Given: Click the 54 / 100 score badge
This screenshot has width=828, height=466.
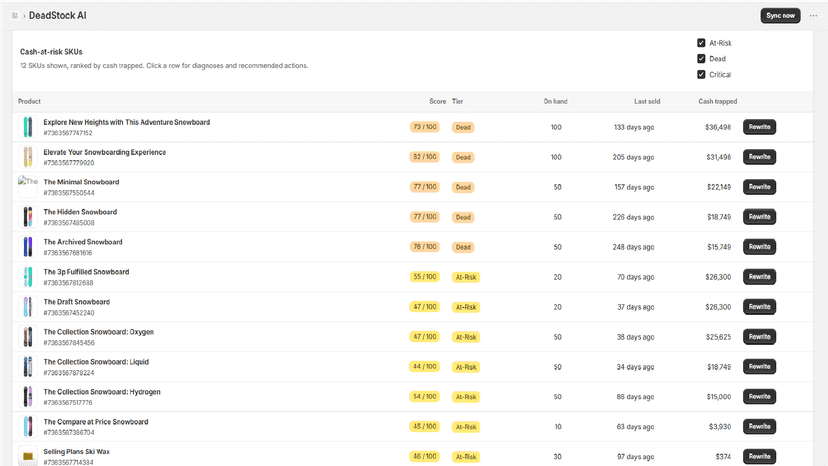Looking at the screenshot, I should [425, 396].
